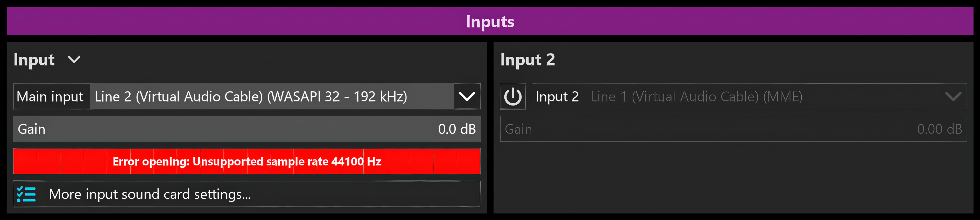
Task: Toggle the Input 2 power button
Action: 513,96
